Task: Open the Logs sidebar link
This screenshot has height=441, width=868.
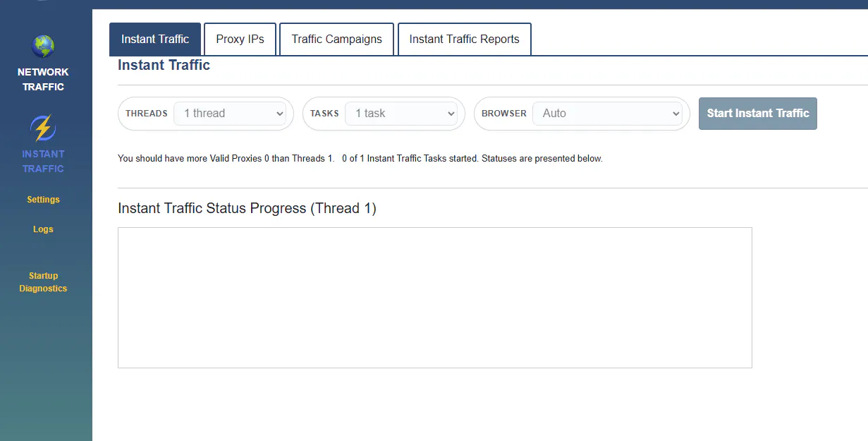Action: click(x=43, y=229)
